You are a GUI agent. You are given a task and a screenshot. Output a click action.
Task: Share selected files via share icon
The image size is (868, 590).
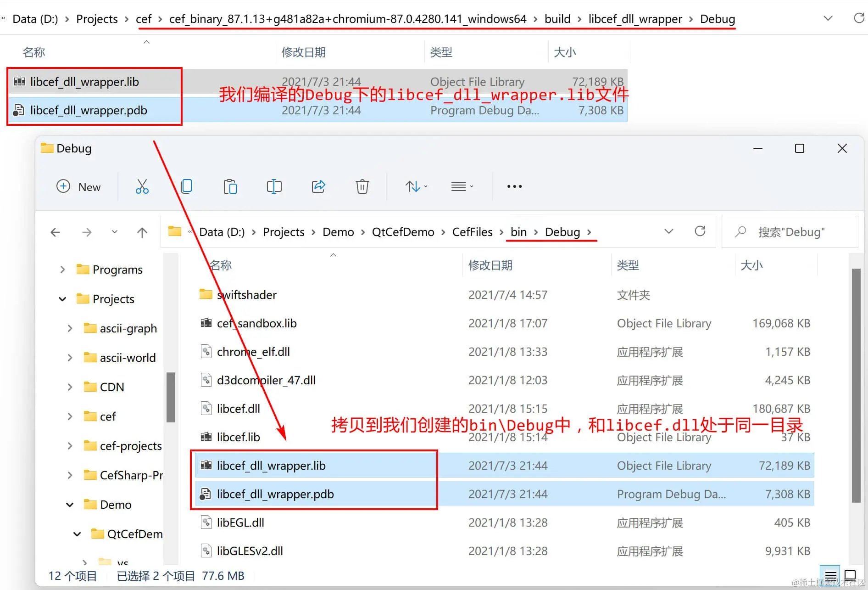(x=318, y=186)
